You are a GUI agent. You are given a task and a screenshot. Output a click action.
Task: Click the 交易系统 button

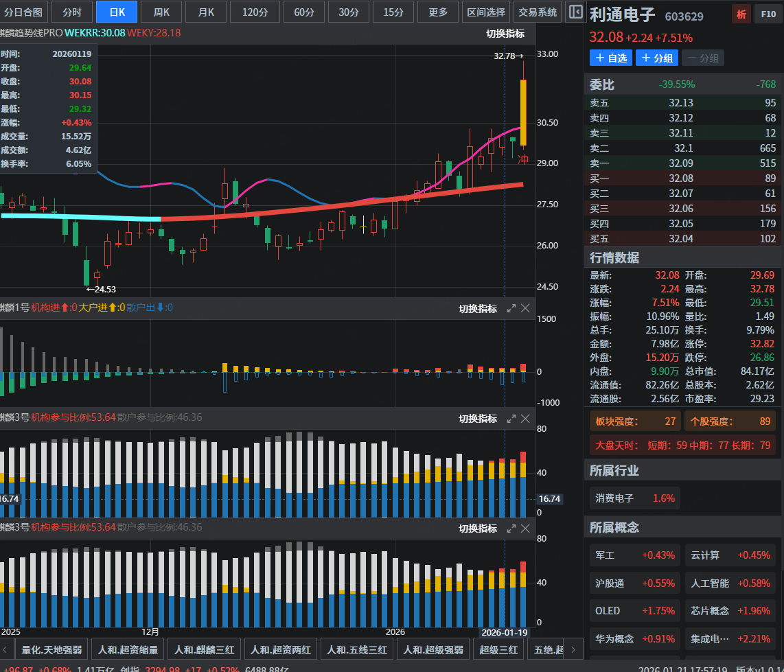pos(538,12)
